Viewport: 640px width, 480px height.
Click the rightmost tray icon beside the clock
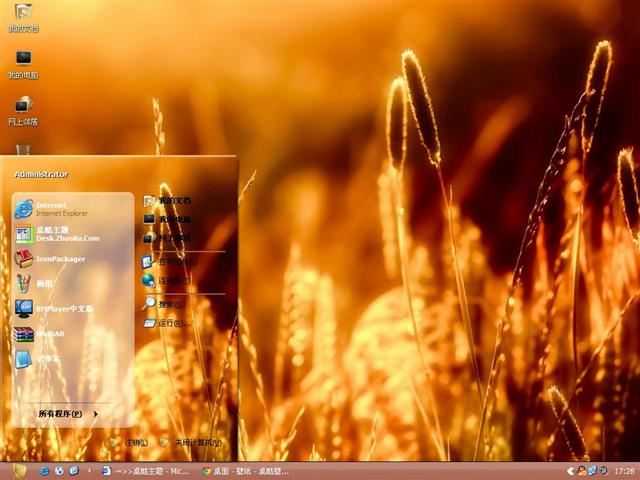[603, 471]
